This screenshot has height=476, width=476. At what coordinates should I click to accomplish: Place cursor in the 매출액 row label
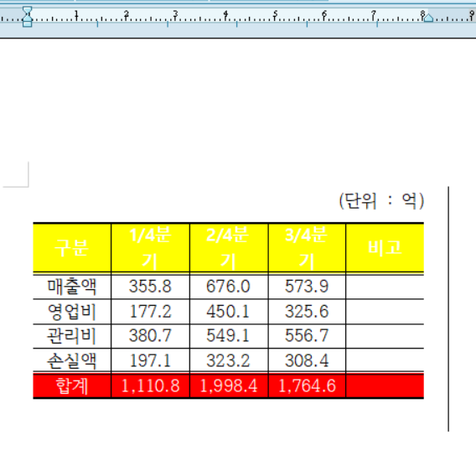tap(72, 287)
